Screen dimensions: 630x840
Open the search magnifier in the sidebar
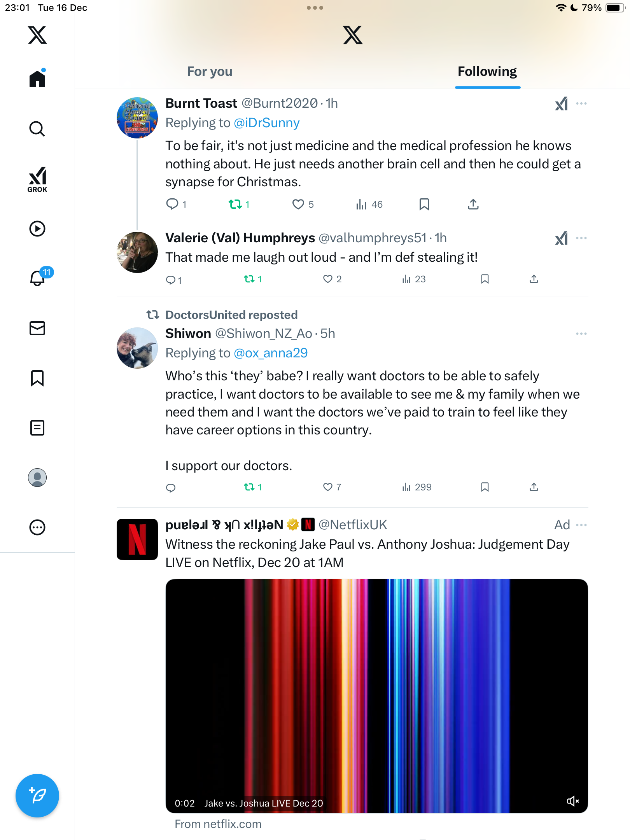pyautogui.click(x=37, y=129)
